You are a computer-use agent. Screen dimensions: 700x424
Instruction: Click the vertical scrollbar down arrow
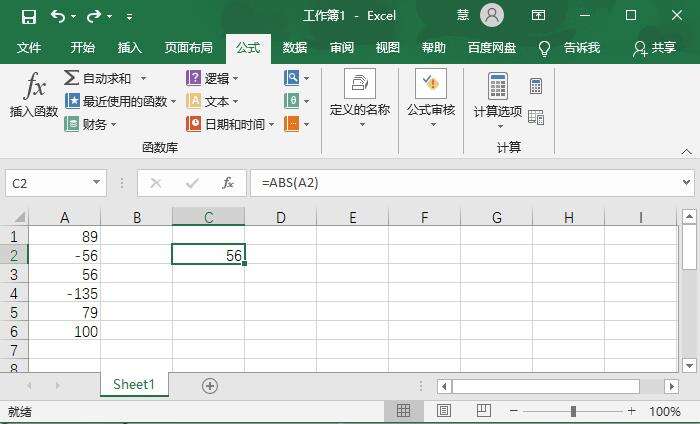pyautogui.click(x=689, y=366)
